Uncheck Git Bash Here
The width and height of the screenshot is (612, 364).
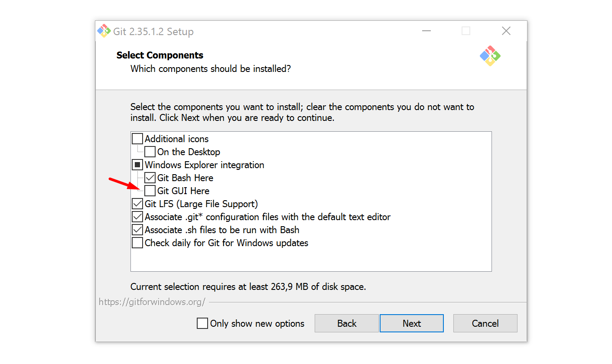tap(150, 178)
